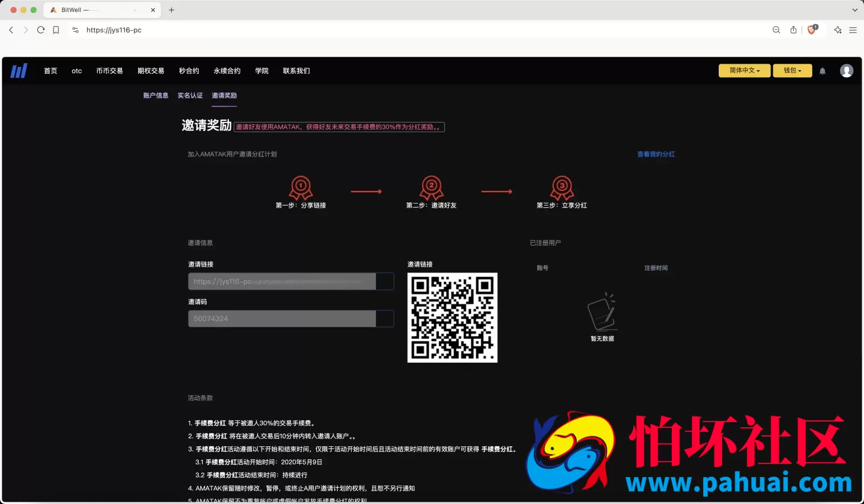This screenshot has height=504, width=864.
Task: Open the 首页 home menu item
Action: click(x=50, y=71)
